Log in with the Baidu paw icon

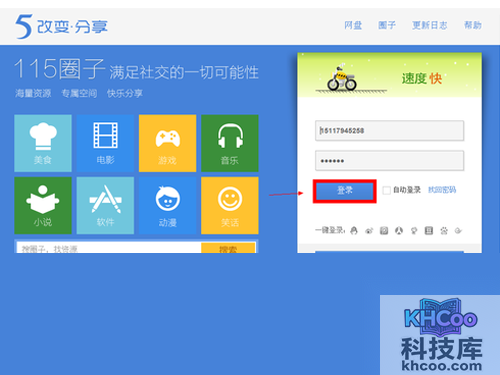coord(444,230)
